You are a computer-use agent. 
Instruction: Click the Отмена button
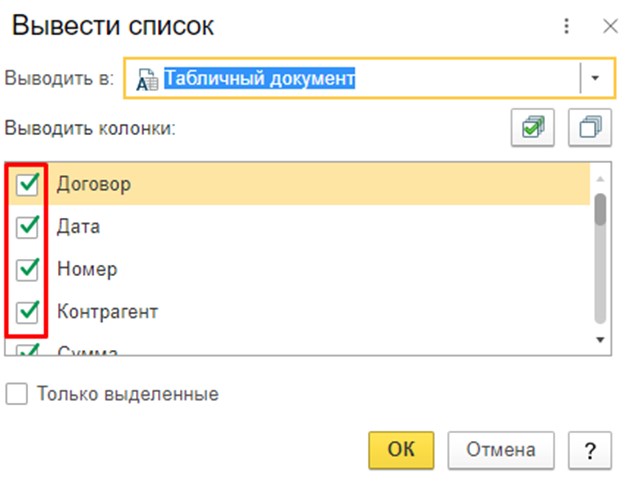(x=500, y=449)
